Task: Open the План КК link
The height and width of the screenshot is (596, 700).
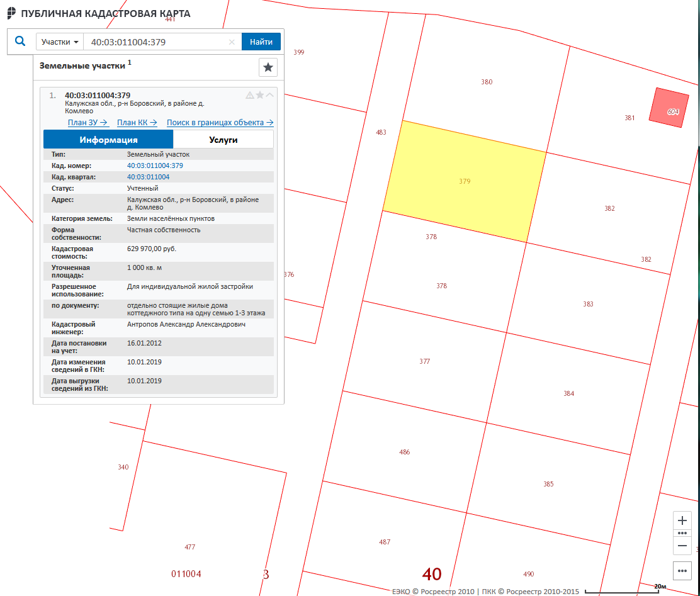Action: click(x=137, y=123)
